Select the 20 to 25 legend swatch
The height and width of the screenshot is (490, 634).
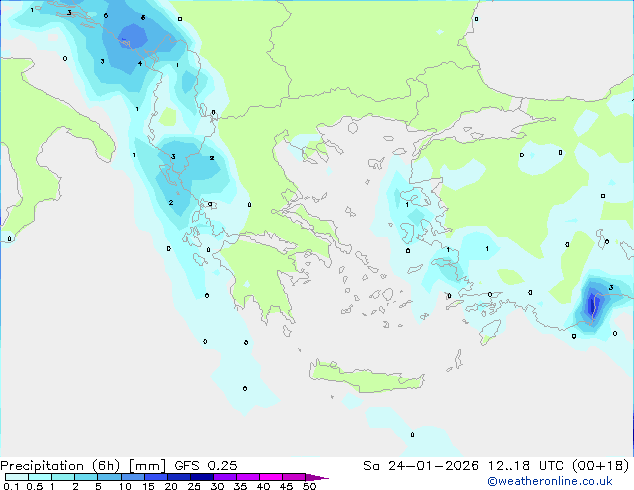179,477
